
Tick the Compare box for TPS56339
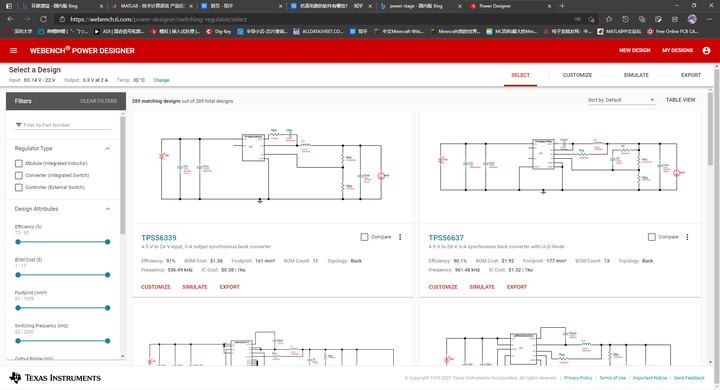click(364, 237)
